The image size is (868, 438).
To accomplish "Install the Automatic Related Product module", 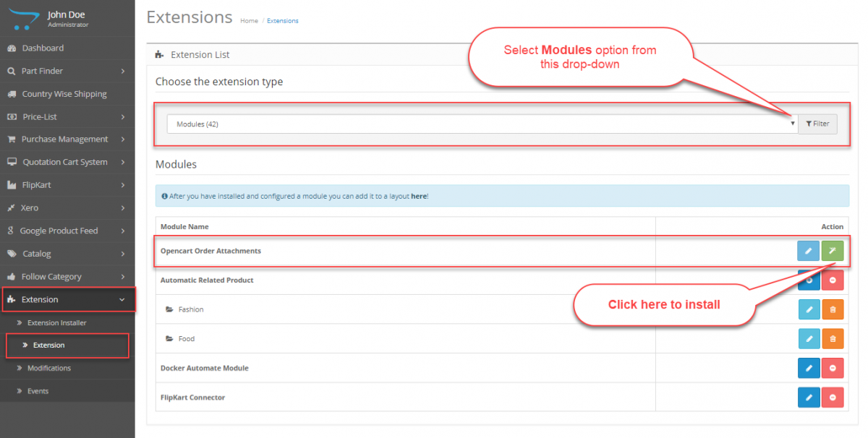I will pos(809,280).
